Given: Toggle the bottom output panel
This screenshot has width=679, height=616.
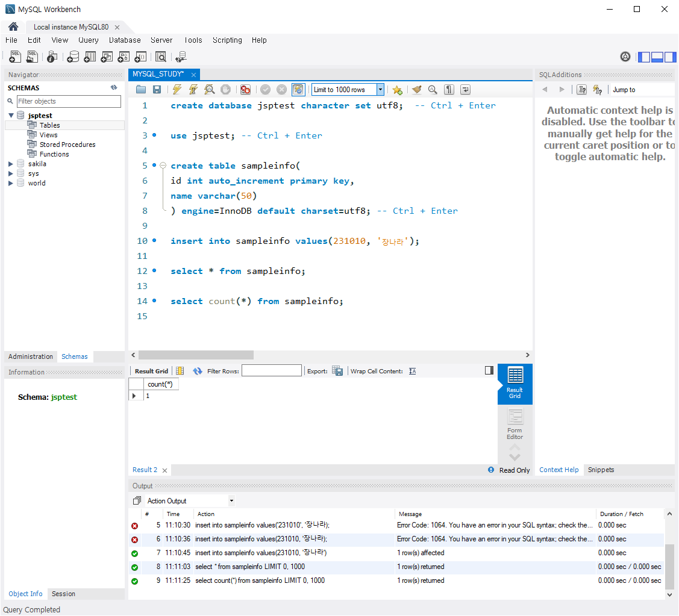Looking at the screenshot, I should click(x=657, y=57).
